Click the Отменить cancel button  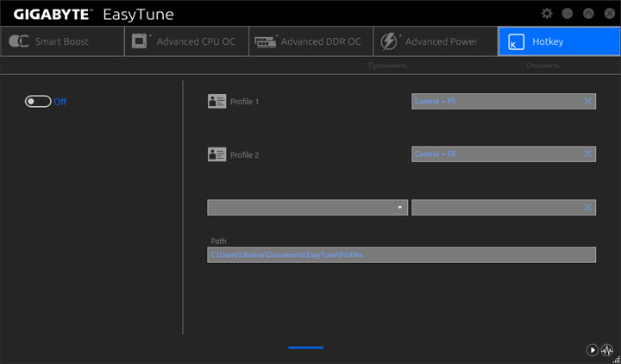coord(543,66)
